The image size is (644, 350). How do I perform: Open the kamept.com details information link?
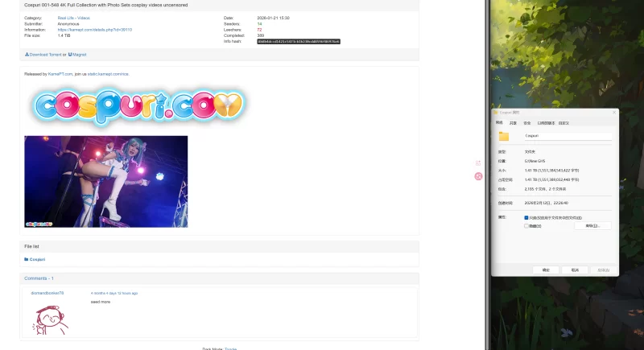click(x=94, y=30)
